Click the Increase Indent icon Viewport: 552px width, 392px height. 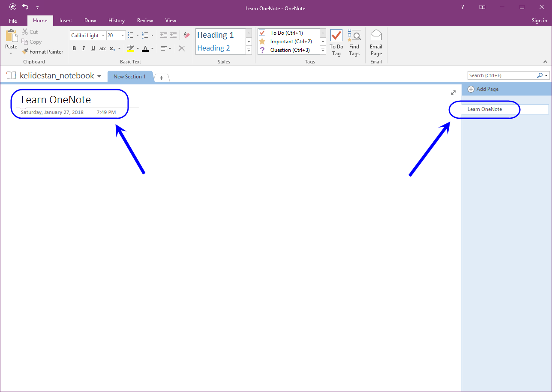[173, 36]
